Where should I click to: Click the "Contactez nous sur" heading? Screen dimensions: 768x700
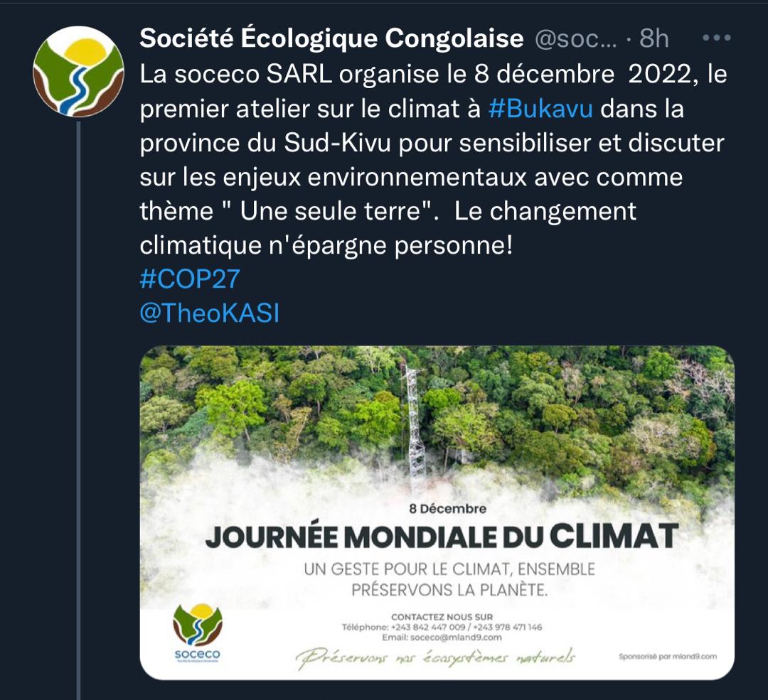(x=442, y=615)
